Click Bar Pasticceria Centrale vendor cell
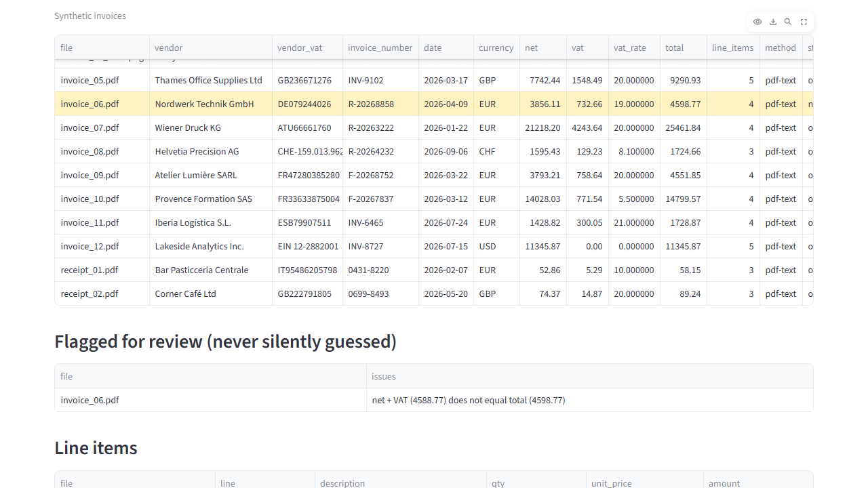 click(x=211, y=270)
